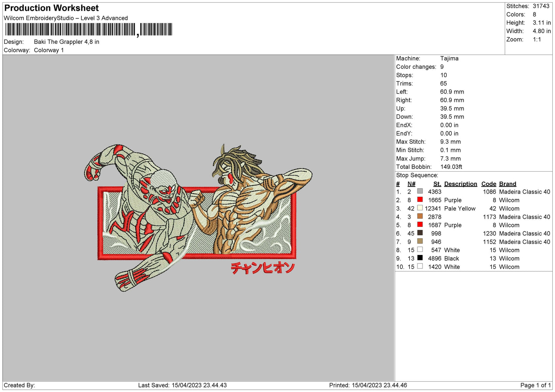The image size is (555, 392).
Task: Click the Left value 60.9 mm
Action: (452, 92)
